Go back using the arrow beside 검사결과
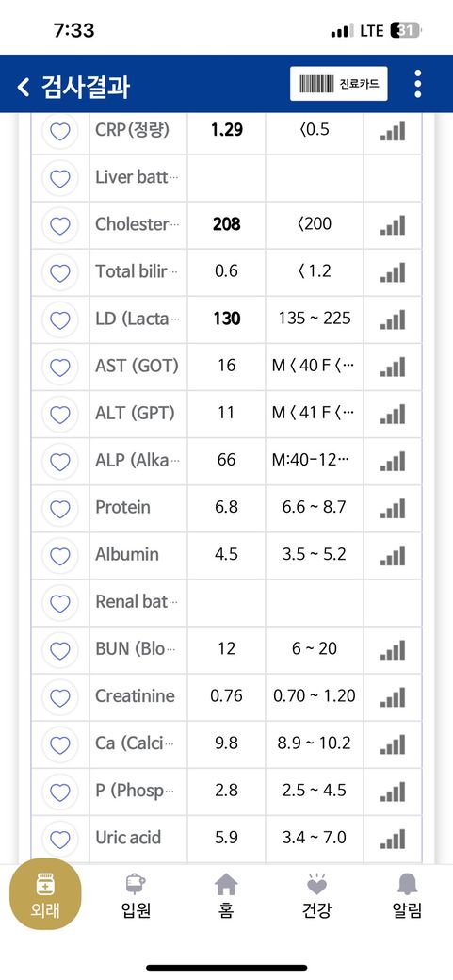Viewport: 453px width, 980px height. coord(24,87)
